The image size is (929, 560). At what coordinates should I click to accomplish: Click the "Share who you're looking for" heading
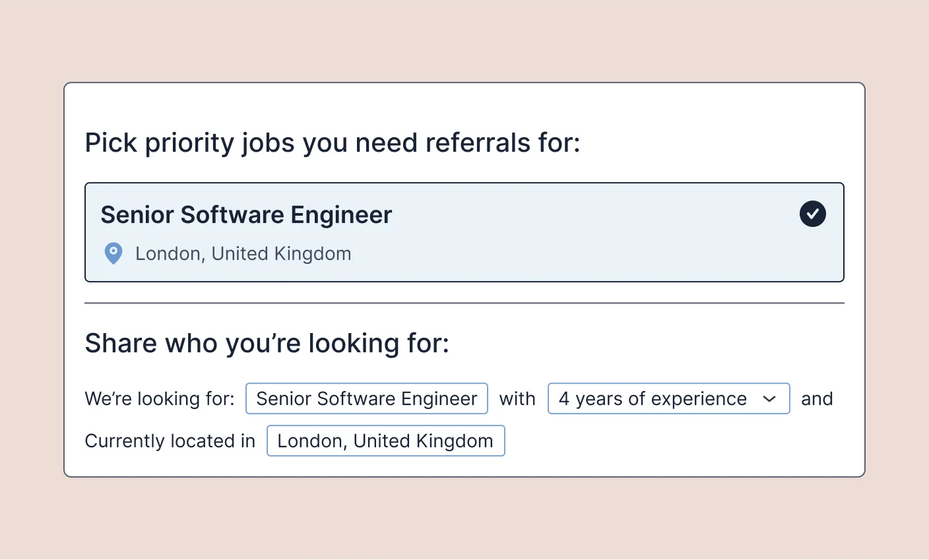[x=267, y=344]
